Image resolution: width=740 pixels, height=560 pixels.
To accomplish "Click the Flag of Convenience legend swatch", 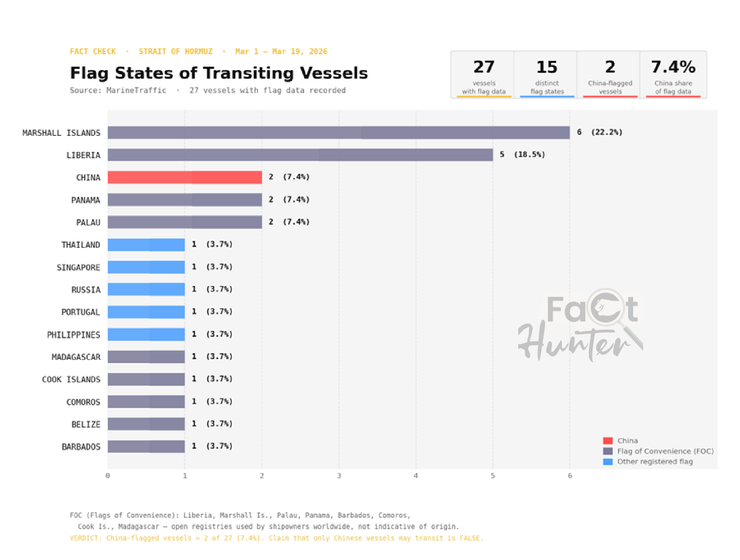I will coord(608,452).
